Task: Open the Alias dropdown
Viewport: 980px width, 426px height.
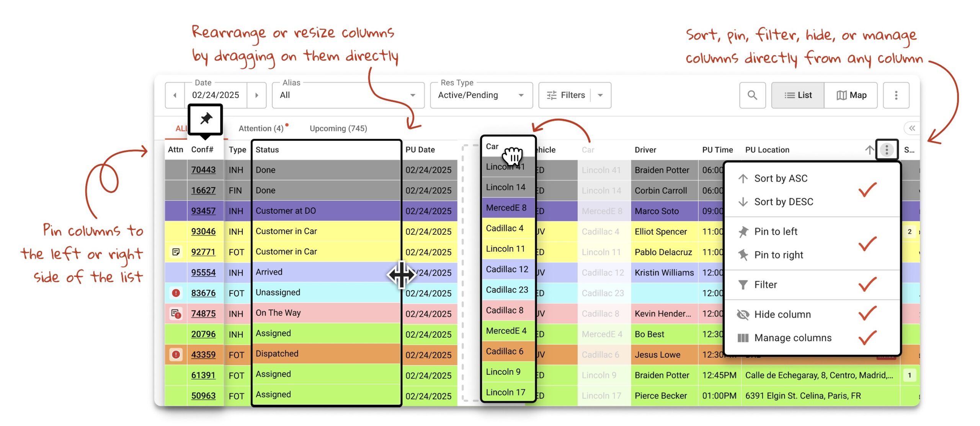Action: pos(348,95)
